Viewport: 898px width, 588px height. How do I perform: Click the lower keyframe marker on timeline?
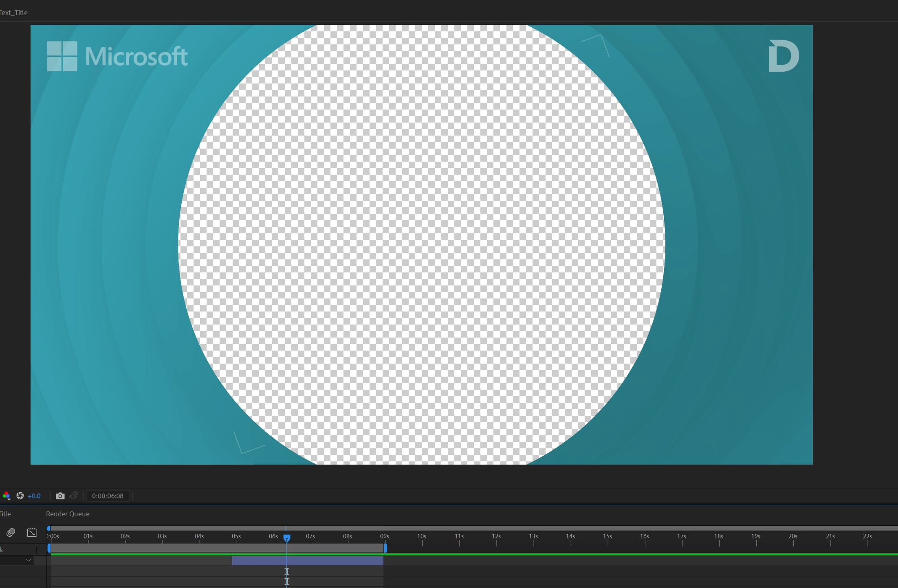point(287,582)
